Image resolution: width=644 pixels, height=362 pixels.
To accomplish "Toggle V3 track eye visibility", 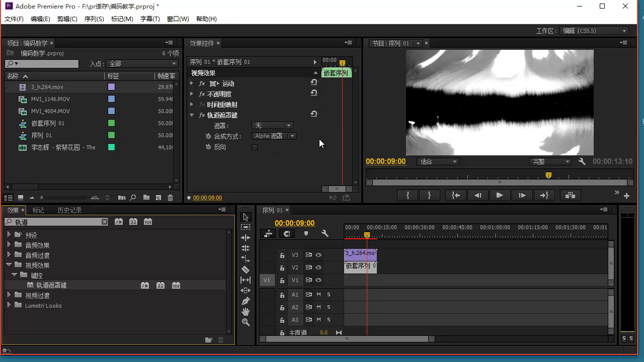I will pos(318,255).
